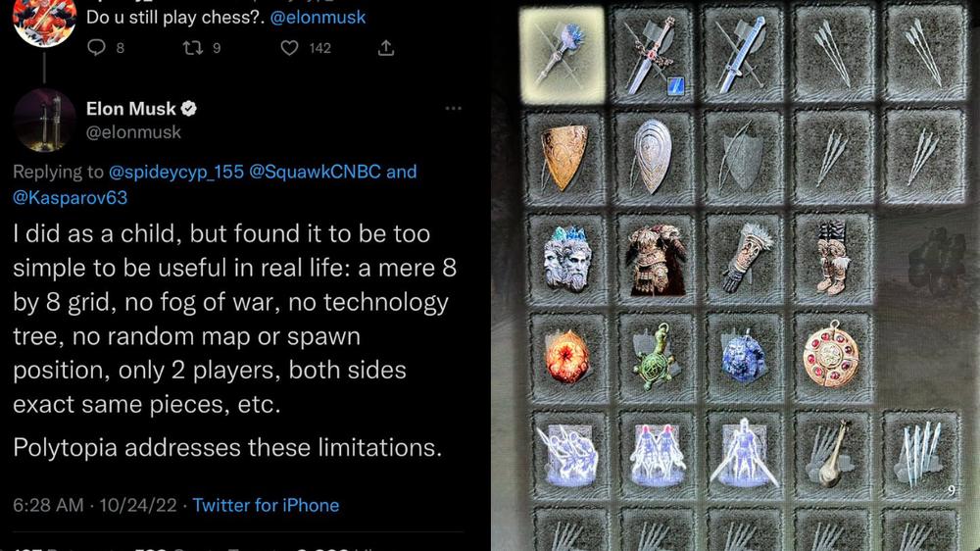980x551 pixels.
Task: Open the @Kasparov63 link
Action: 70,198
